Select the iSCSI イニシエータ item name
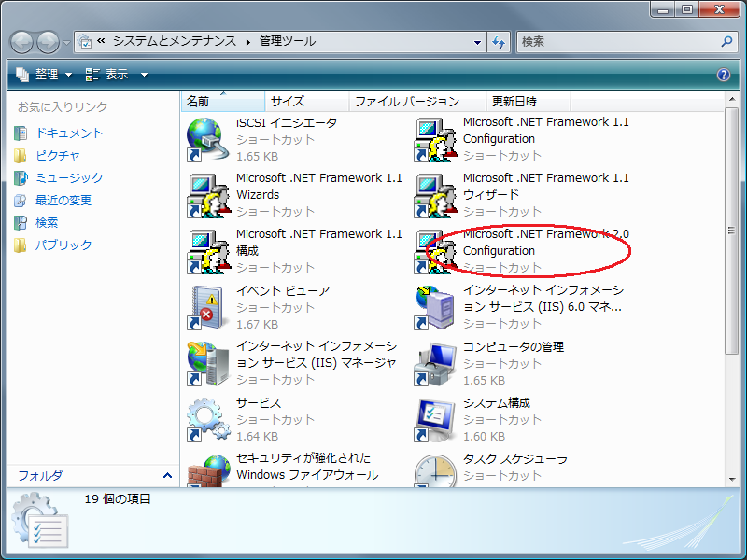 pyautogui.click(x=287, y=123)
